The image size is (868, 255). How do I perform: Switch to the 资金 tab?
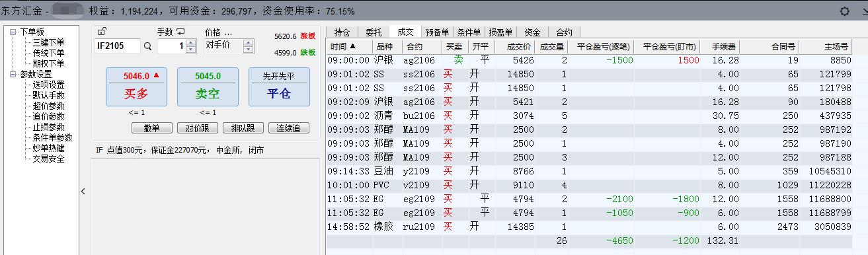pyautogui.click(x=532, y=32)
